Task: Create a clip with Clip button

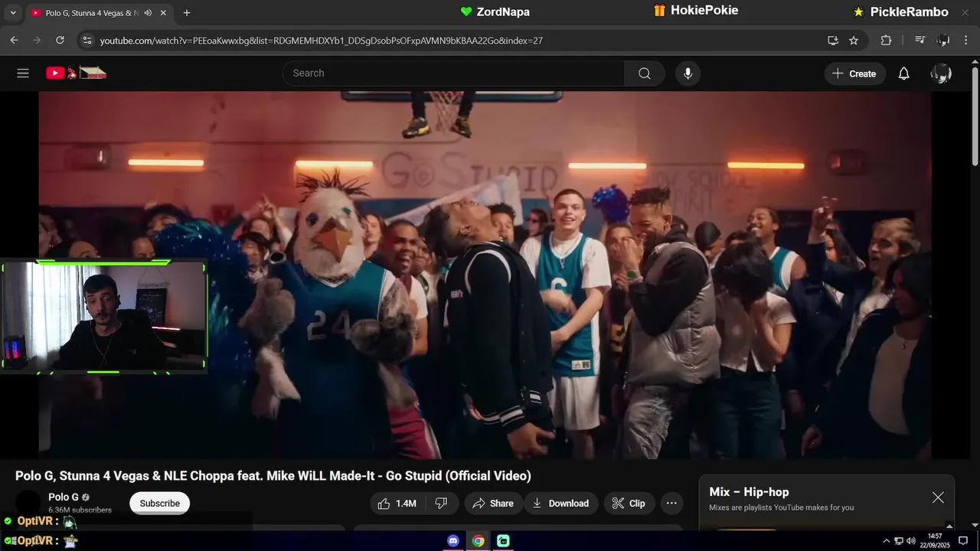Action: [x=629, y=504]
